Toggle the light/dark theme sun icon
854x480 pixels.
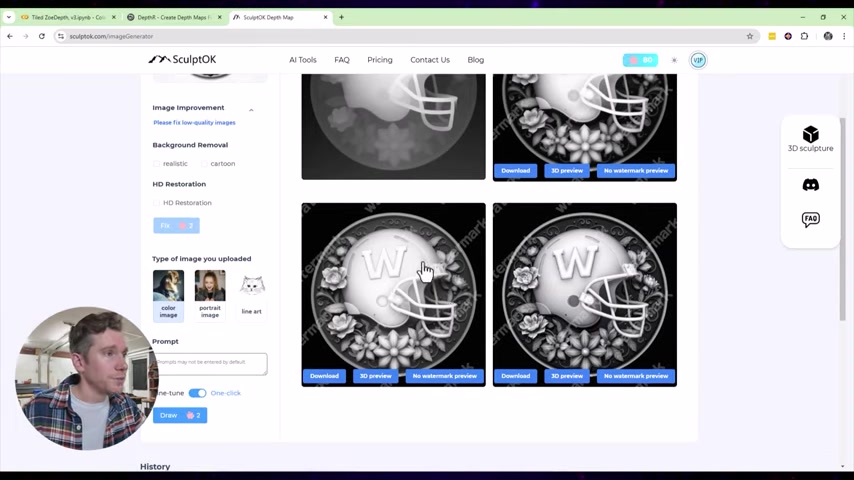[674, 60]
